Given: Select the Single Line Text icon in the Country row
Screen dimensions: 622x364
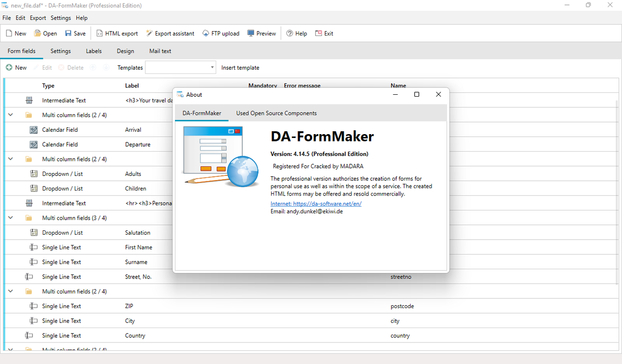Looking at the screenshot, I should click(29, 335).
